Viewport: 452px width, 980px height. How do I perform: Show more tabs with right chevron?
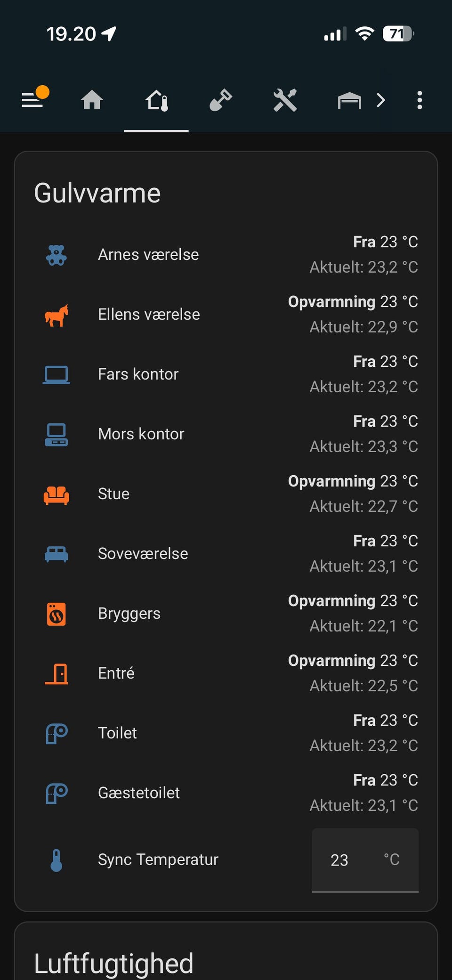point(381,100)
